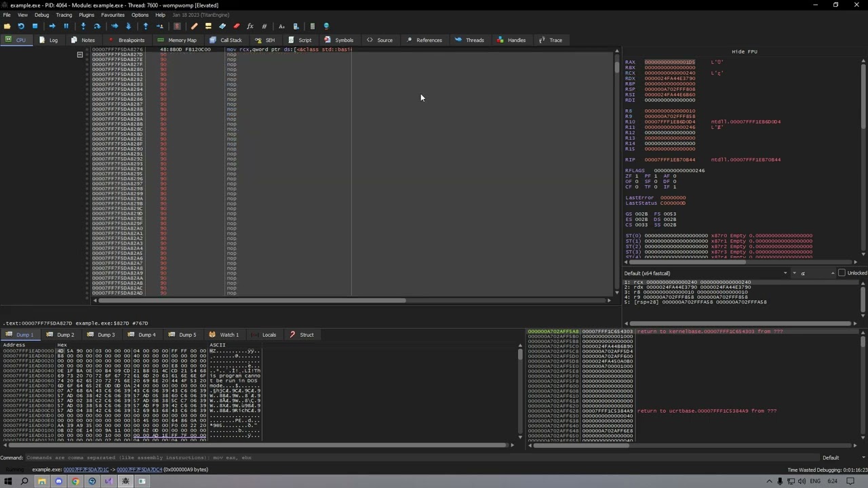Image resolution: width=868 pixels, height=488 pixels.
Task: Open the globe icon in the toolbar
Action: pyautogui.click(x=326, y=26)
